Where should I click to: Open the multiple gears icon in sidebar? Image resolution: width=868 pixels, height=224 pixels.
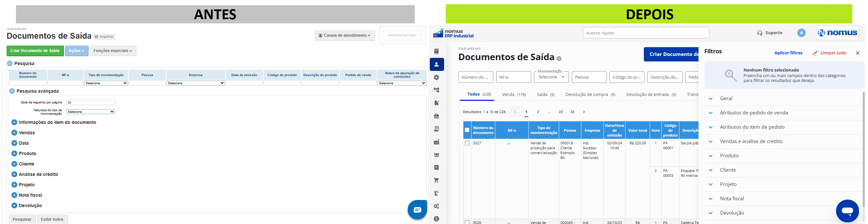pyautogui.click(x=436, y=206)
